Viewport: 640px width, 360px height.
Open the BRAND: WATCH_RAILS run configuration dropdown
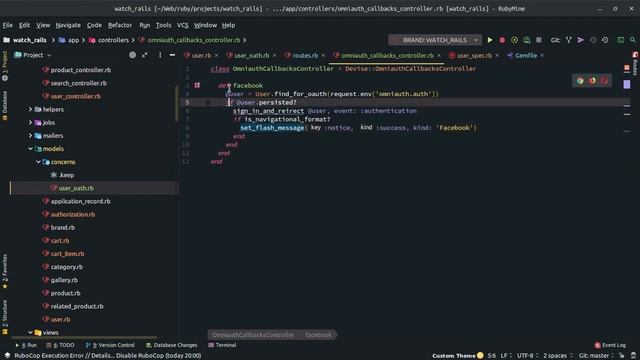click(435, 40)
